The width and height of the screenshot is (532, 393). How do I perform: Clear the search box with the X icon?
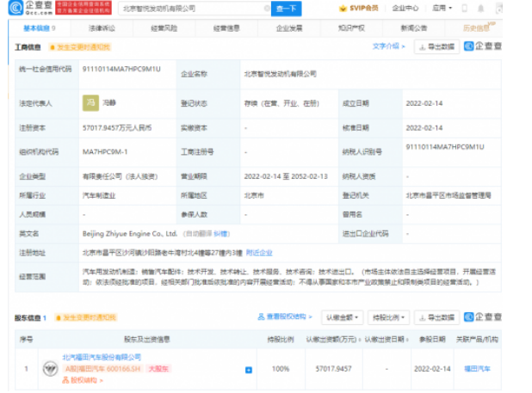pos(267,8)
